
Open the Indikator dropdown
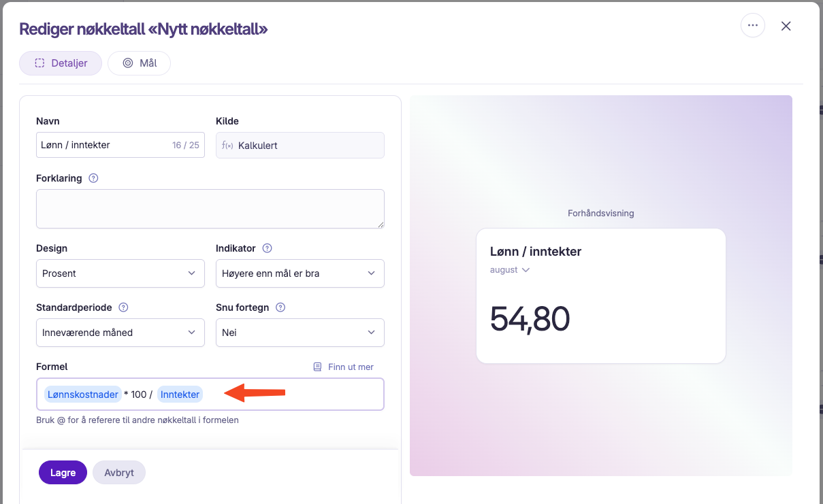tap(300, 273)
